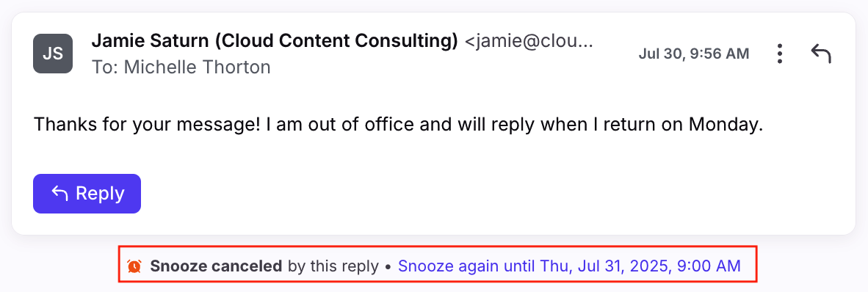868x292 pixels.
Task: Click the orange alarm clock snooze icon
Action: coord(134,266)
